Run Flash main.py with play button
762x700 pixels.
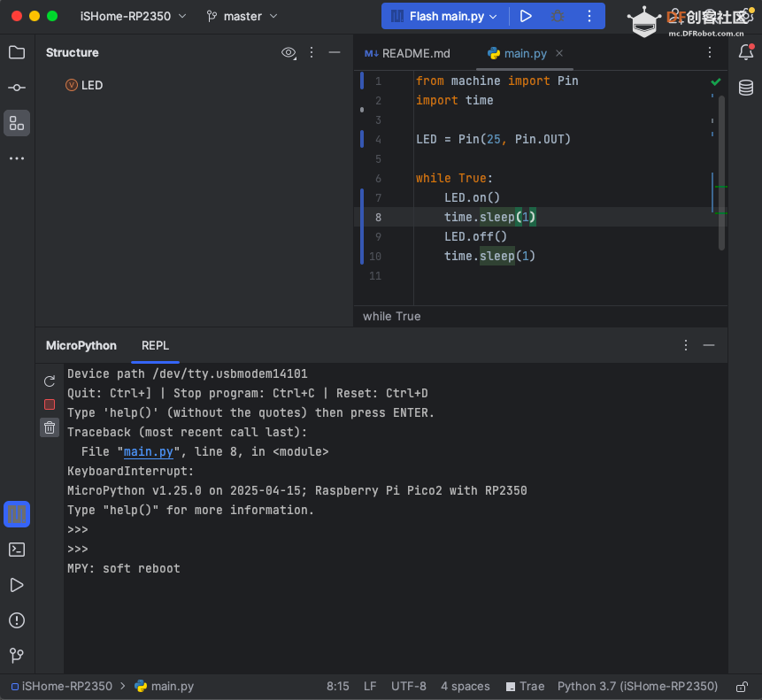[526, 16]
